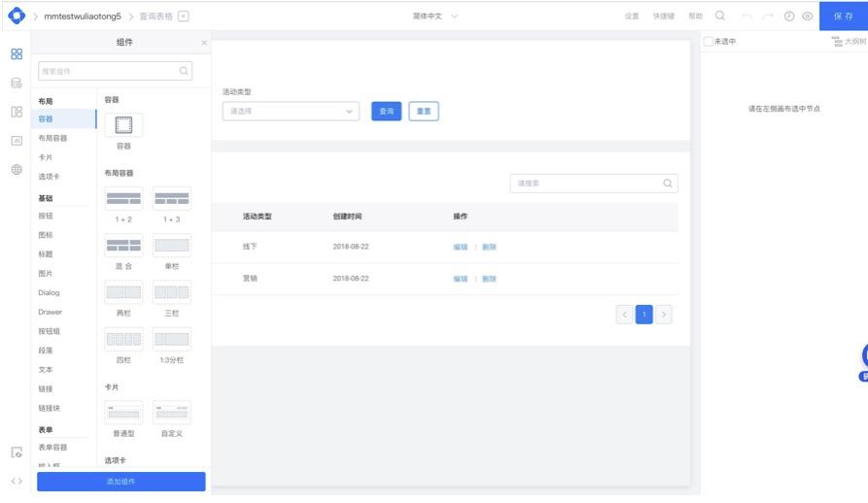Click the page refresh icon near sidebar bottom

point(17,453)
